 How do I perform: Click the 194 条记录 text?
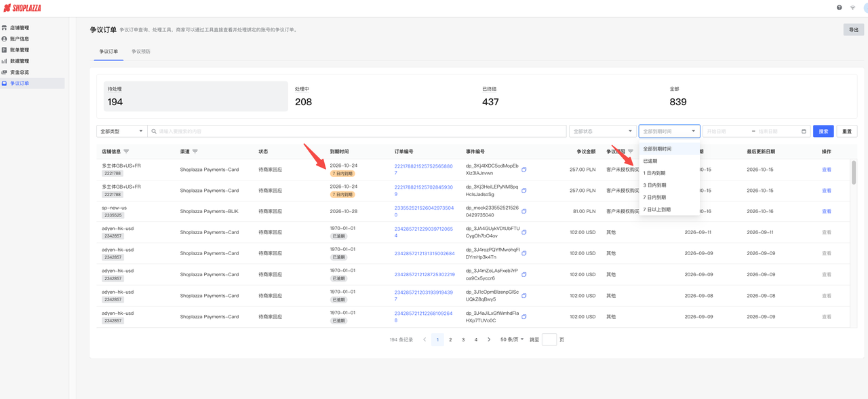point(401,339)
